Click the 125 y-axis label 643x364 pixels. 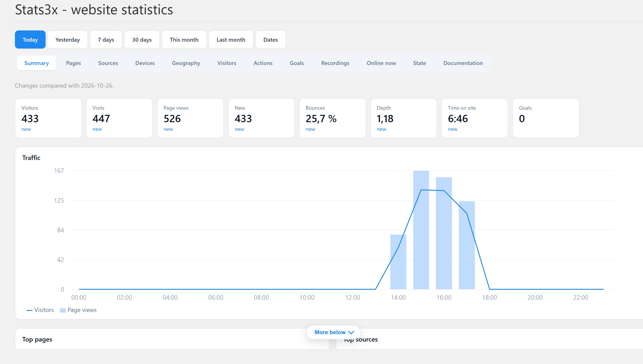click(x=59, y=201)
